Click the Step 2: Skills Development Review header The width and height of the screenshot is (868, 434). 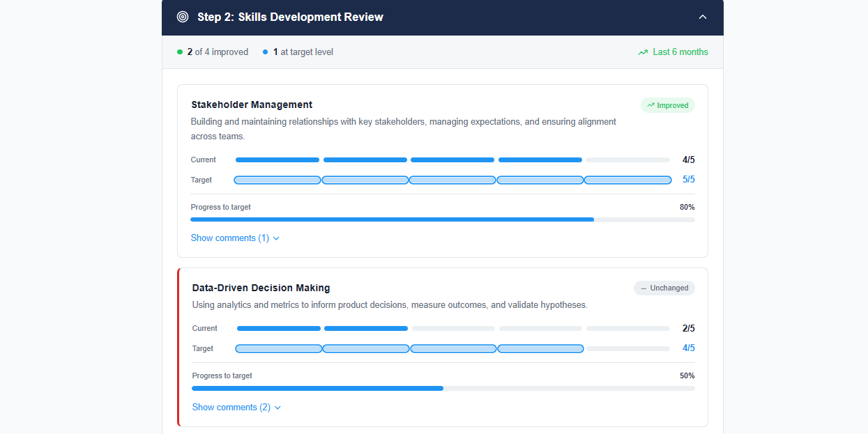[x=290, y=17]
